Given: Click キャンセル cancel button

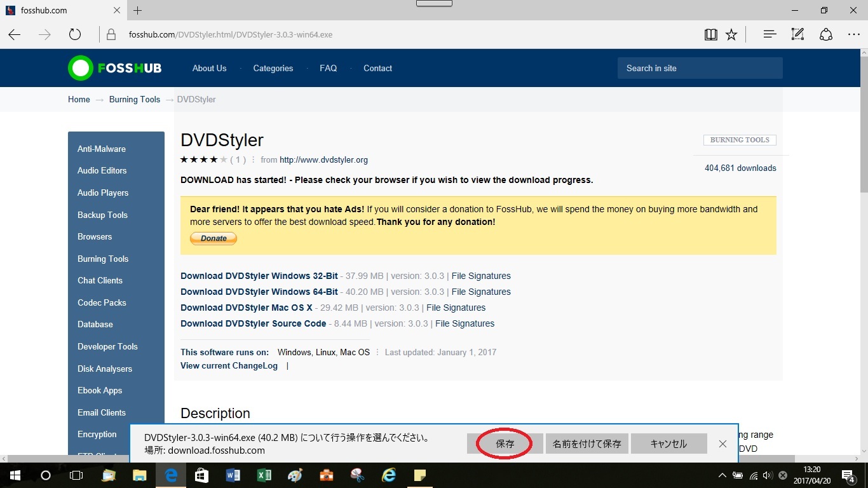Looking at the screenshot, I should (x=668, y=444).
